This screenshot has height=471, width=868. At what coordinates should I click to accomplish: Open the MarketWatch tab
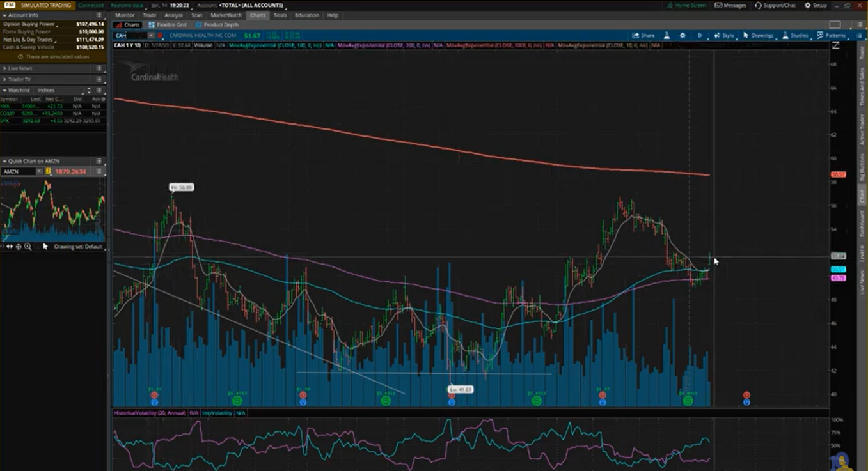coord(226,15)
